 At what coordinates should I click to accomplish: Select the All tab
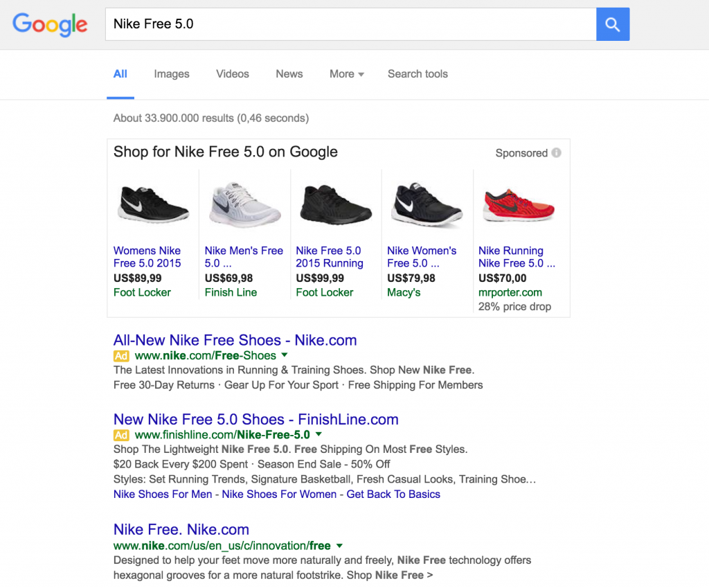tap(120, 73)
